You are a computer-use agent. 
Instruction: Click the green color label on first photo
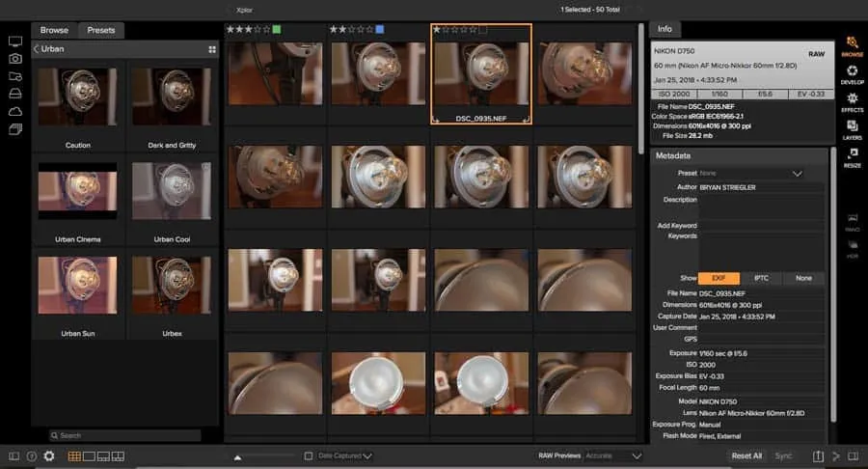point(276,29)
